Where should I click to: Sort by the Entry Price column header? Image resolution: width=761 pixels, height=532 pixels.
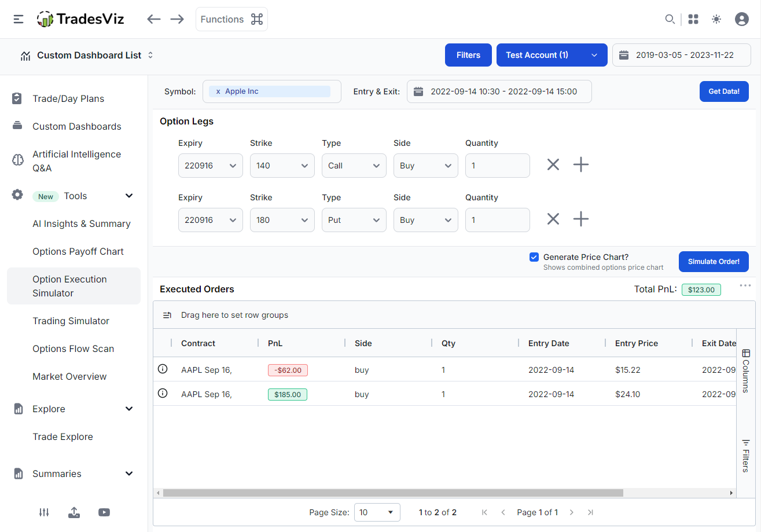point(637,343)
